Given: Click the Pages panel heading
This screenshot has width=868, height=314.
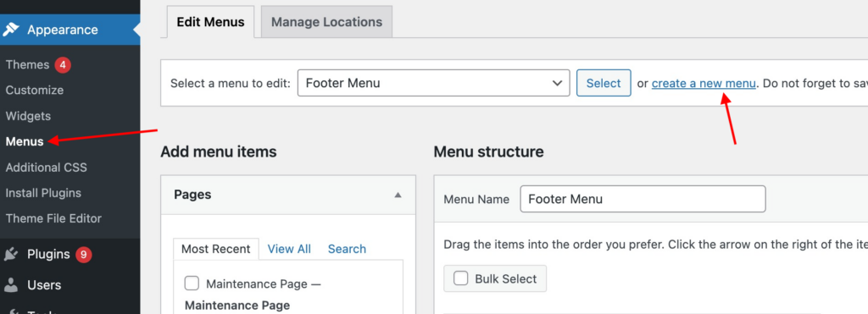Looking at the screenshot, I should coord(192,195).
